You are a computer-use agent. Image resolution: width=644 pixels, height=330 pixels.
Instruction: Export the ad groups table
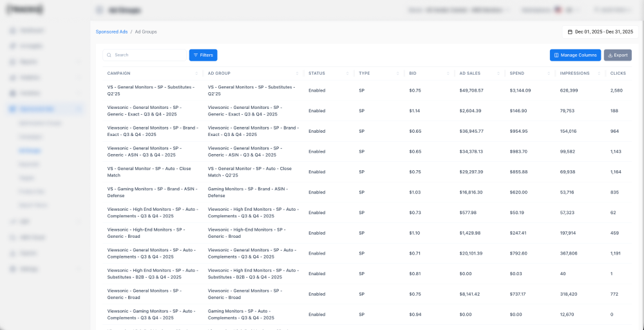[x=618, y=55]
